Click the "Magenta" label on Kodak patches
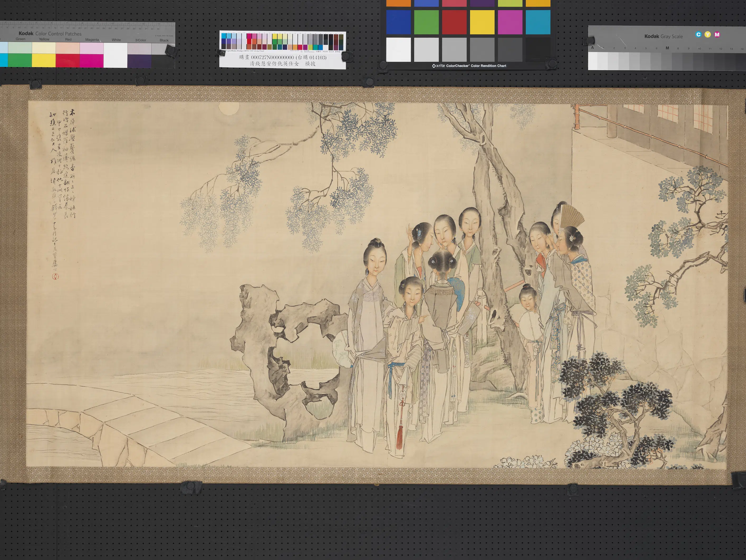This screenshot has height=560, width=746. pyautogui.click(x=92, y=40)
